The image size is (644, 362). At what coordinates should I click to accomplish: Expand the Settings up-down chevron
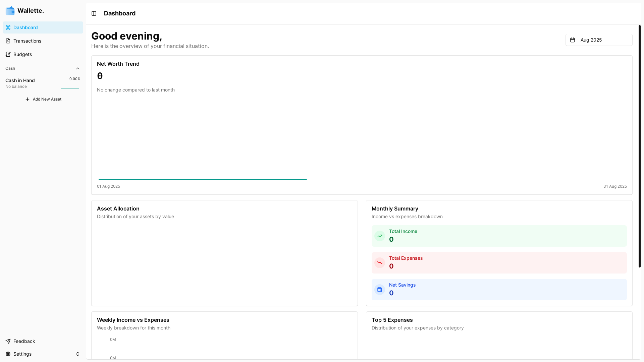click(78, 354)
